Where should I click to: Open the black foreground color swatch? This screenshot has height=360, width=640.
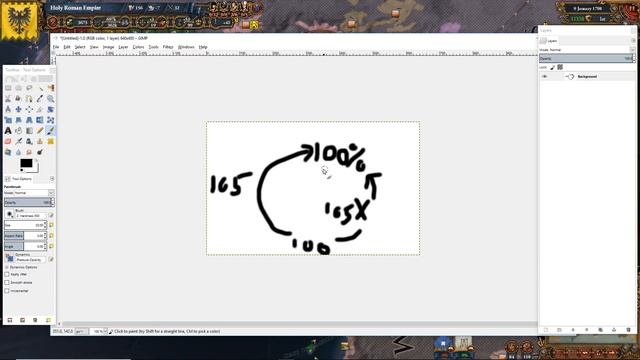[x=26, y=163]
